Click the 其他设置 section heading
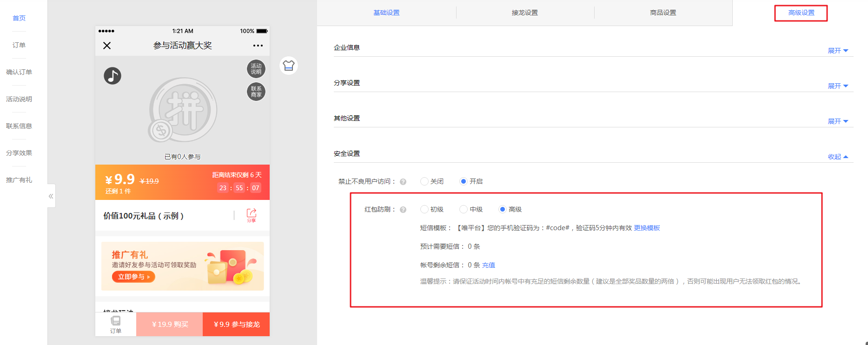 347,118
